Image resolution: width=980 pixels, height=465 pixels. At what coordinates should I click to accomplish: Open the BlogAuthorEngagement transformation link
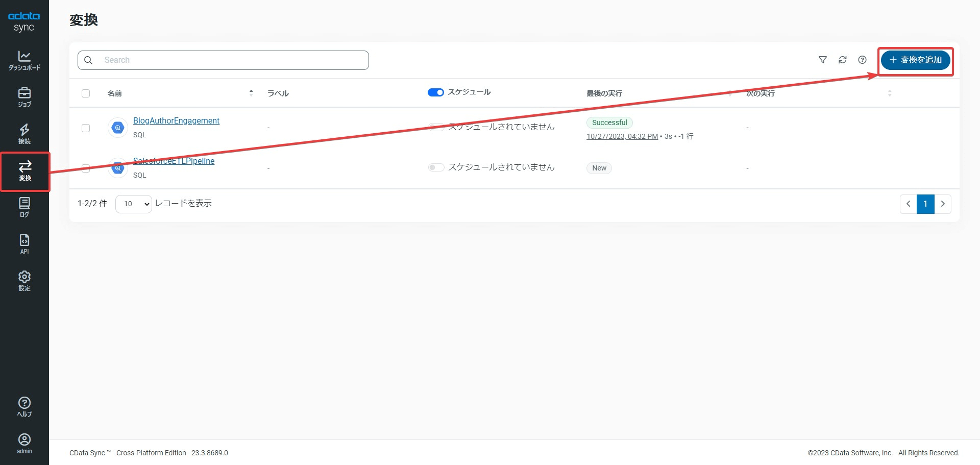(x=176, y=120)
